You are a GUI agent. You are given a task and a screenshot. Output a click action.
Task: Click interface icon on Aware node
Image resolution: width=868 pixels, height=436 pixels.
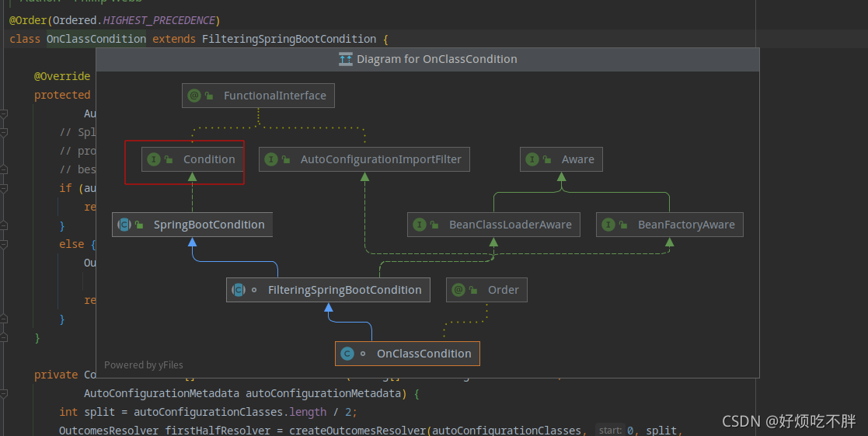point(532,159)
